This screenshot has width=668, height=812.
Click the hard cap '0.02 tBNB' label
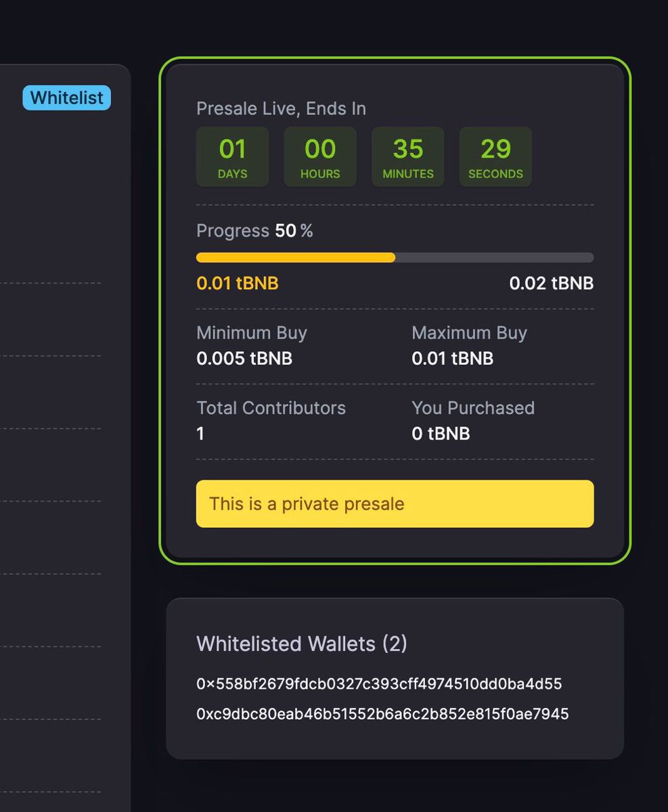(x=552, y=284)
